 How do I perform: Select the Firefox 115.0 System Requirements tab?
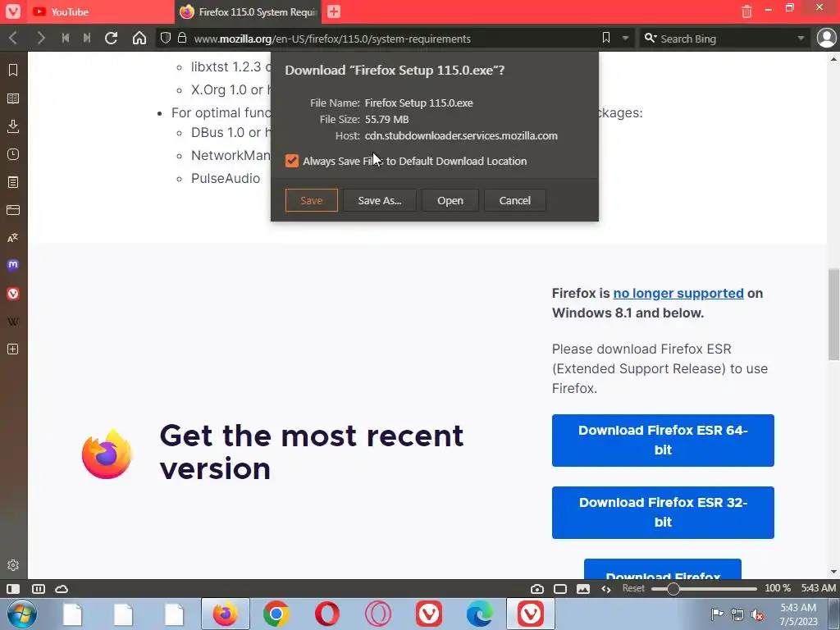pyautogui.click(x=248, y=11)
